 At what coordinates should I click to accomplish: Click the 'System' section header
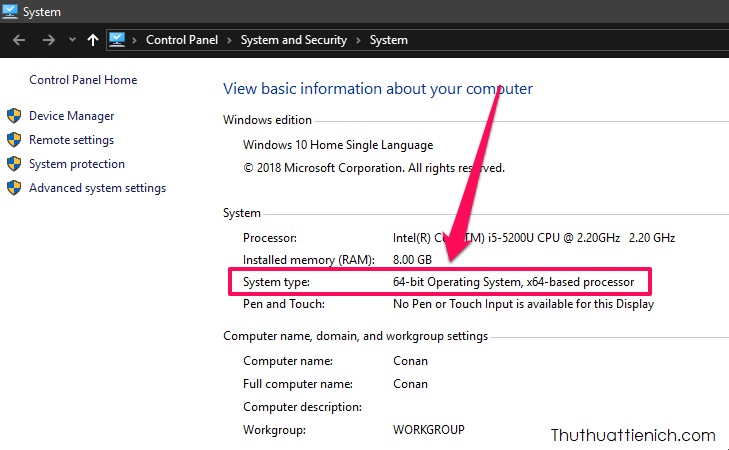click(242, 213)
